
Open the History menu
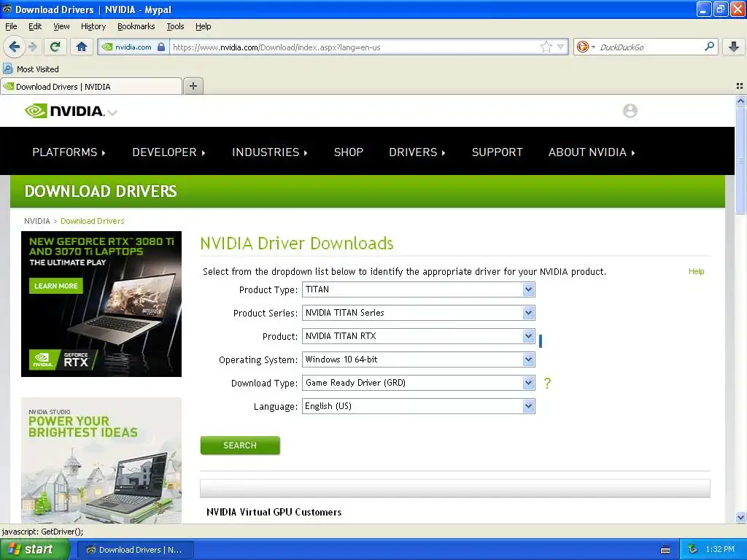pyautogui.click(x=93, y=26)
